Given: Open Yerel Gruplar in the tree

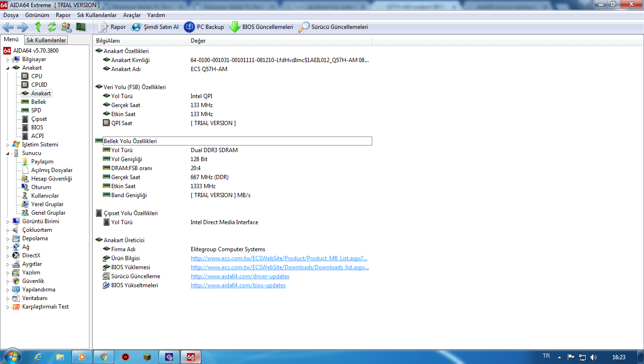Looking at the screenshot, I should point(47,204).
